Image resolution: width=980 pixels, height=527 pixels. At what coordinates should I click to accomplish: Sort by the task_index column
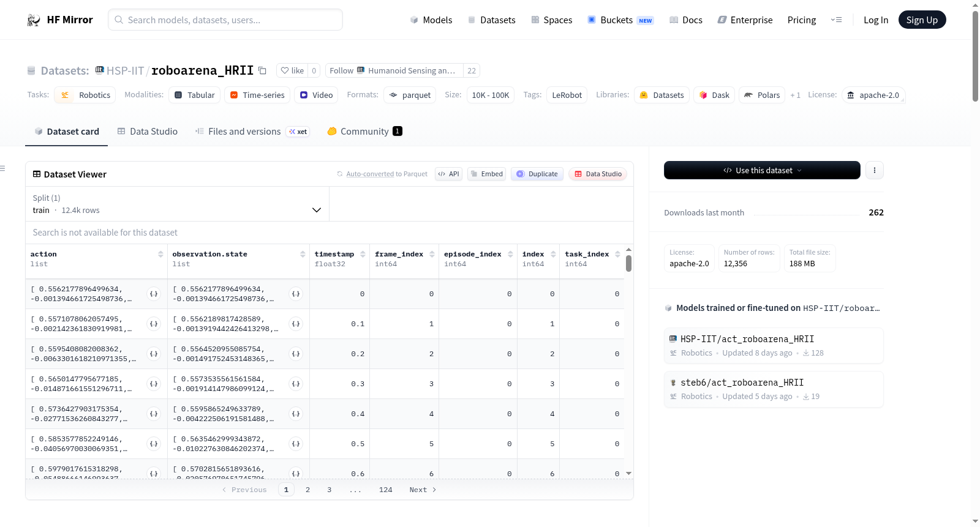(x=617, y=254)
